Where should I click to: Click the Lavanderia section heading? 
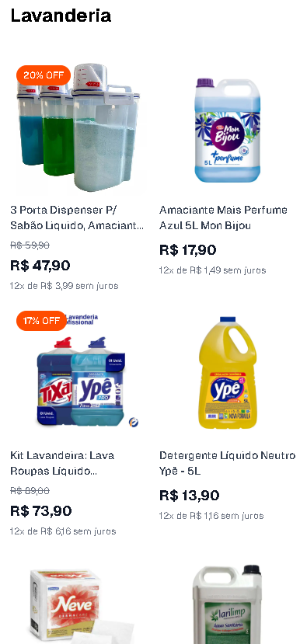[x=61, y=16]
